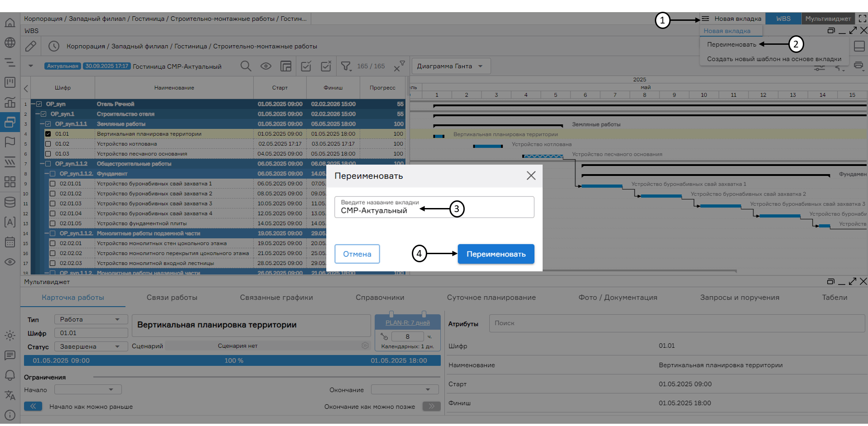Click the Отмена button

point(357,254)
